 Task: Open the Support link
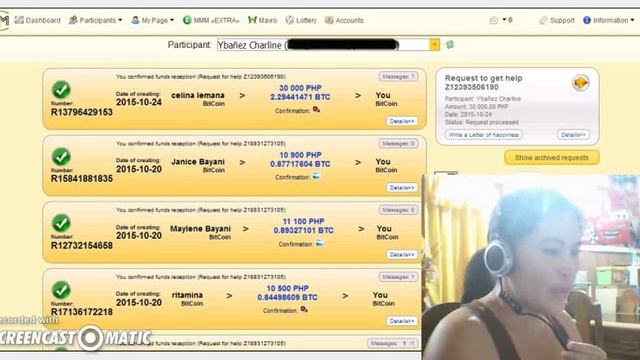click(x=557, y=20)
